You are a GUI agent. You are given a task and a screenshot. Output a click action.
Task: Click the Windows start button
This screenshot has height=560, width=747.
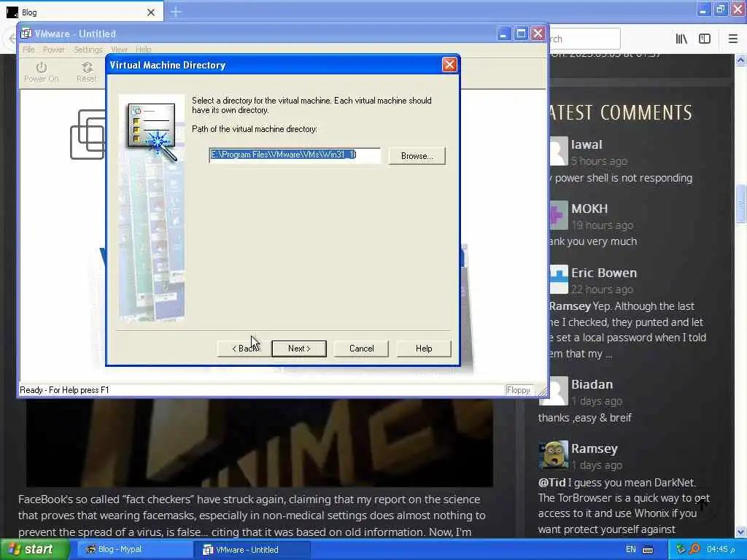pyautogui.click(x=35, y=550)
